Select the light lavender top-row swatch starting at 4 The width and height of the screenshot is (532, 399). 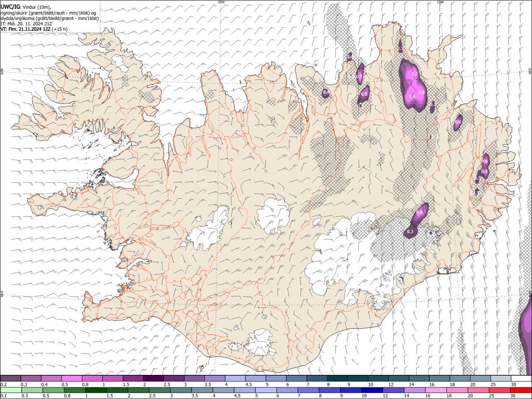(x=235, y=378)
